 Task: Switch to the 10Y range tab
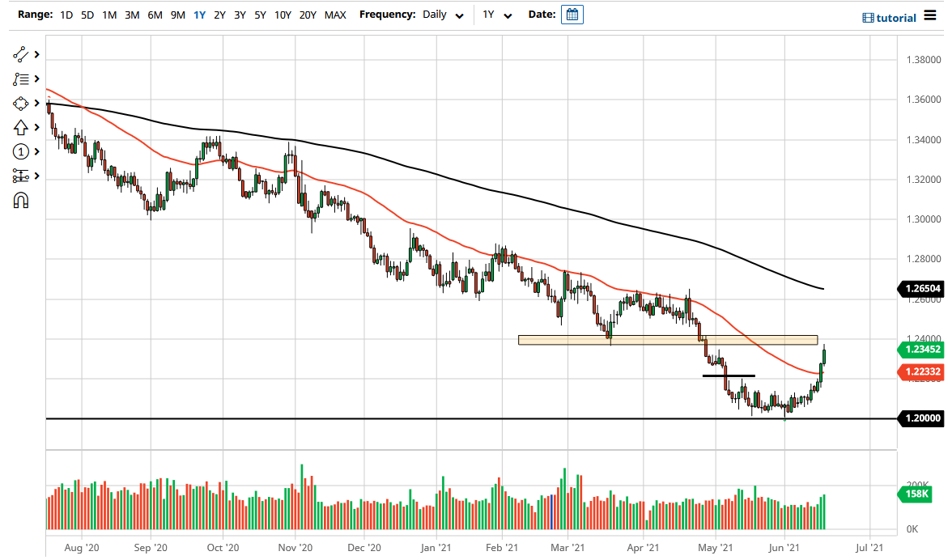point(283,15)
